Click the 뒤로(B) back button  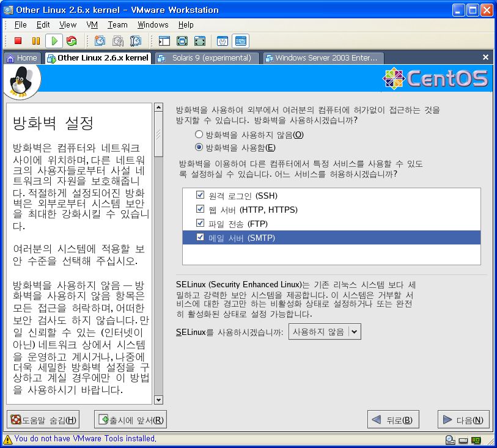click(392, 420)
